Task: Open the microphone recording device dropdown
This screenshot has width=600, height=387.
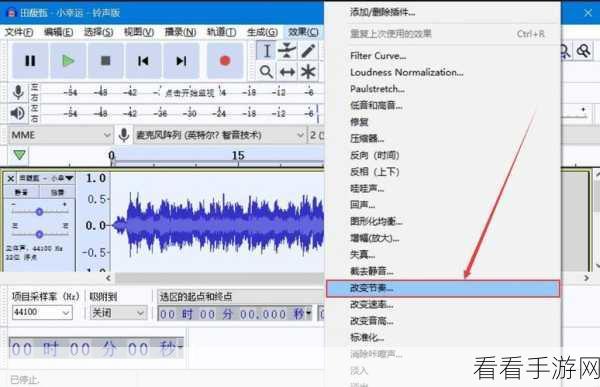Action: tap(219, 135)
